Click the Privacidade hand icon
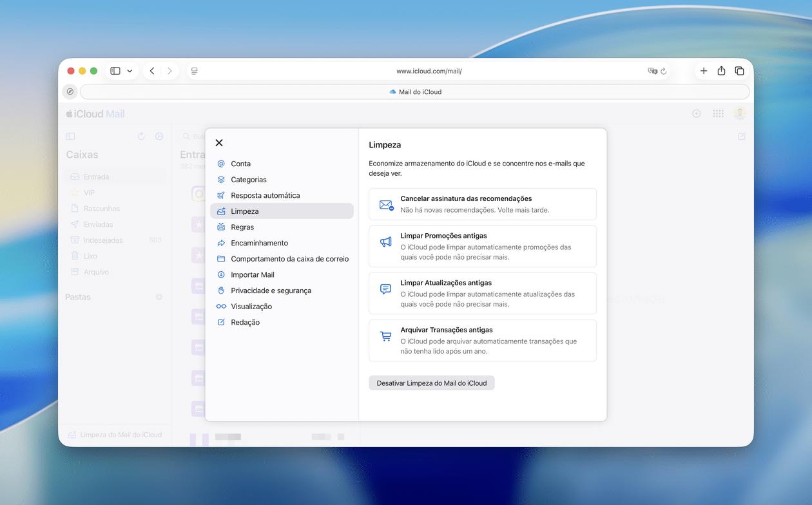This screenshot has height=505, width=812. (x=221, y=291)
